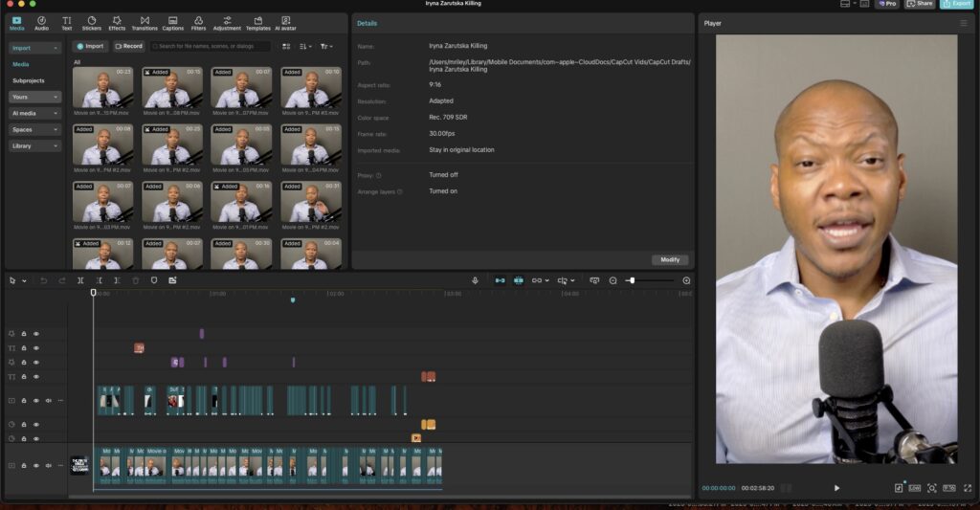The height and width of the screenshot is (510, 980).
Task: Click the Modify button in Details
Action: tap(670, 259)
